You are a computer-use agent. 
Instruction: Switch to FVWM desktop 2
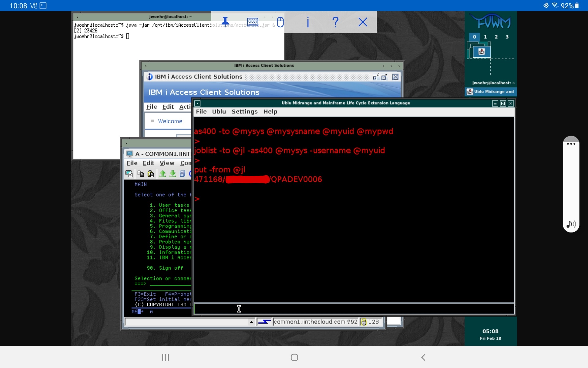tap(496, 37)
